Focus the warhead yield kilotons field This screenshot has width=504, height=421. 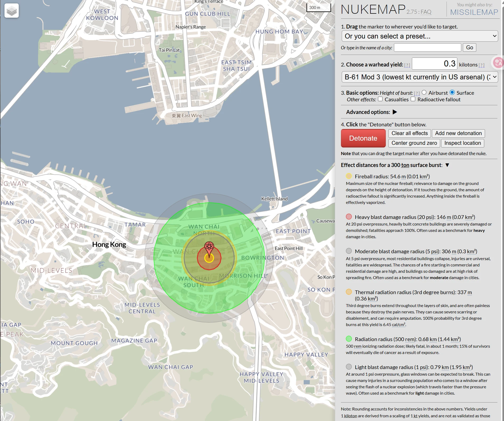[434, 64]
